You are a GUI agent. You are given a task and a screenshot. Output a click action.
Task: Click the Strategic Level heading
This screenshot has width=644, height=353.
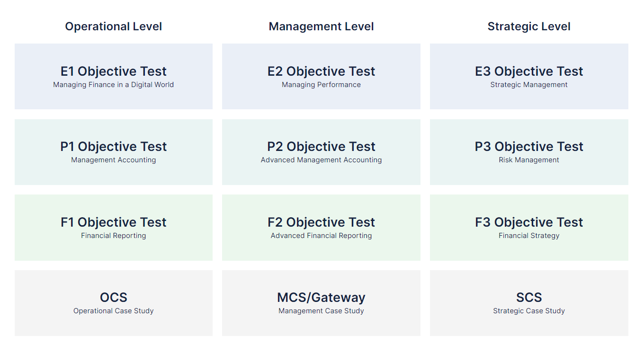tap(529, 26)
